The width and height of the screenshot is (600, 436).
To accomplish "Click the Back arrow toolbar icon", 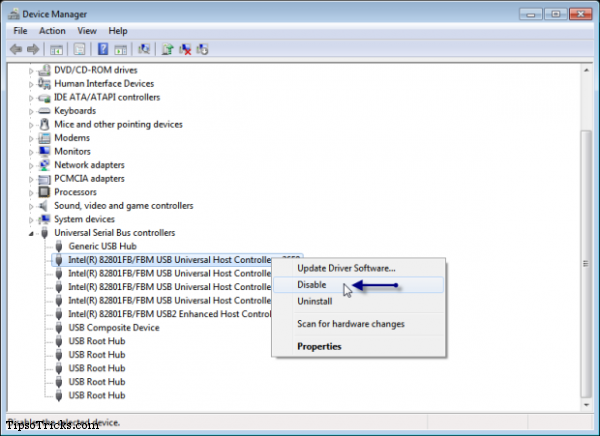I will (16, 49).
